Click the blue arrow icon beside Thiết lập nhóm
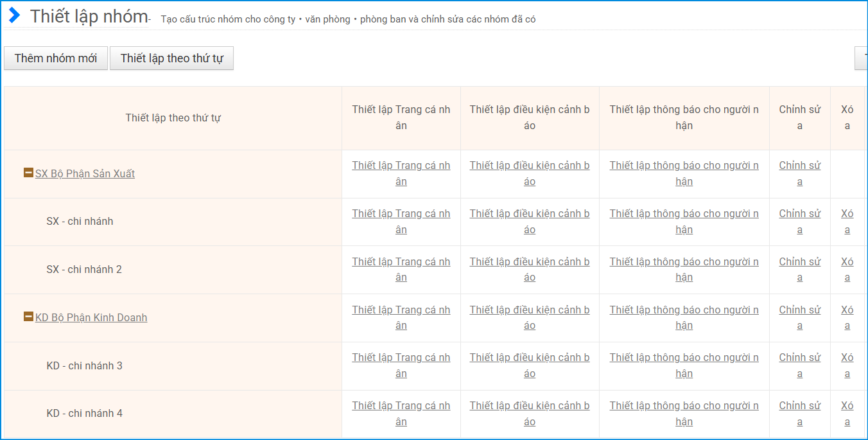868x440 pixels. 14,15
